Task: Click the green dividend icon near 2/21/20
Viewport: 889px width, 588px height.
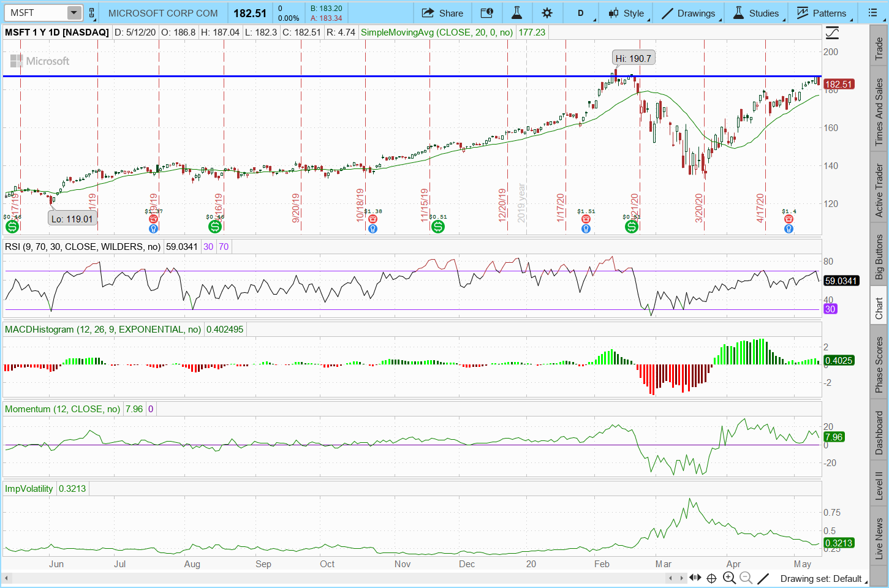Action: pos(632,227)
